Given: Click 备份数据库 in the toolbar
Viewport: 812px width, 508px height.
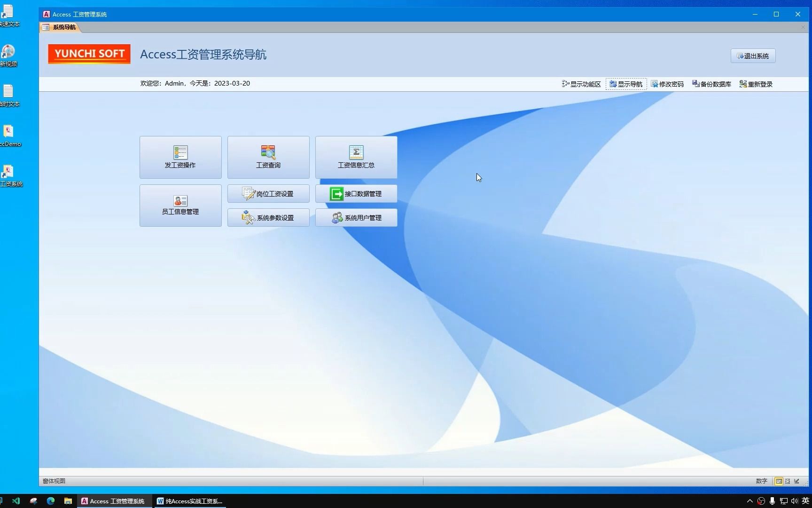Looking at the screenshot, I should pyautogui.click(x=711, y=84).
